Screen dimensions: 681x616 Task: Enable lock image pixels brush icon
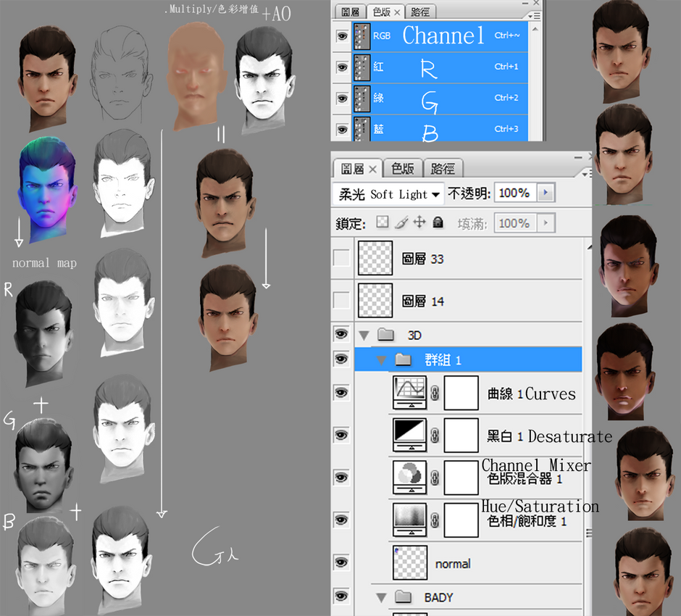(x=403, y=222)
